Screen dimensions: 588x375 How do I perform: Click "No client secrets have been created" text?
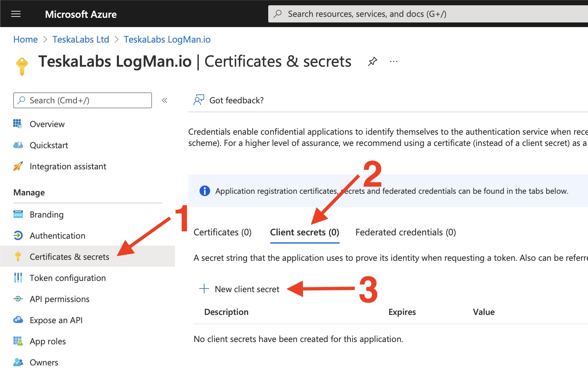298,339
